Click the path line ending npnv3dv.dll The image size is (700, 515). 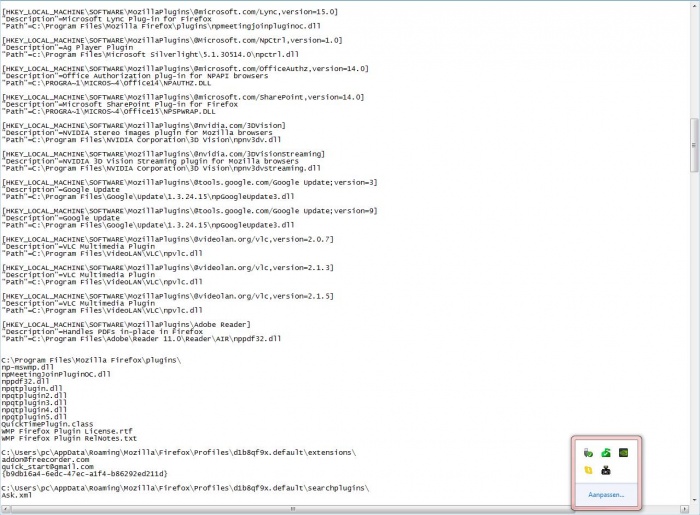(141, 140)
